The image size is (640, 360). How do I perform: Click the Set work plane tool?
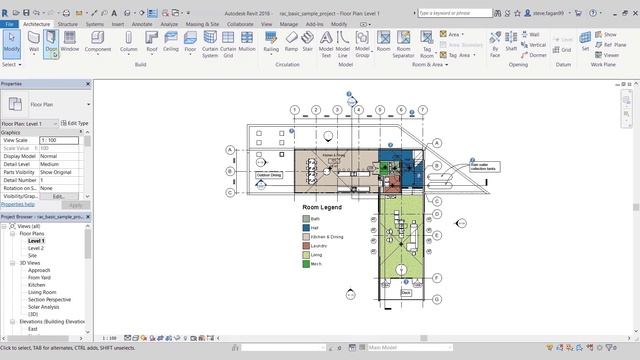click(585, 42)
